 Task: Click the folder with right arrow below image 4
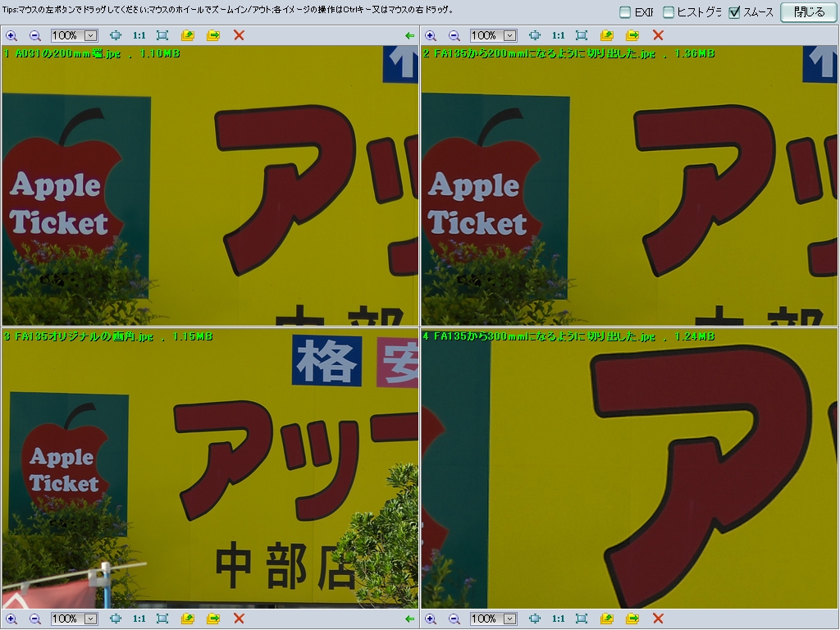[x=632, y=619]
